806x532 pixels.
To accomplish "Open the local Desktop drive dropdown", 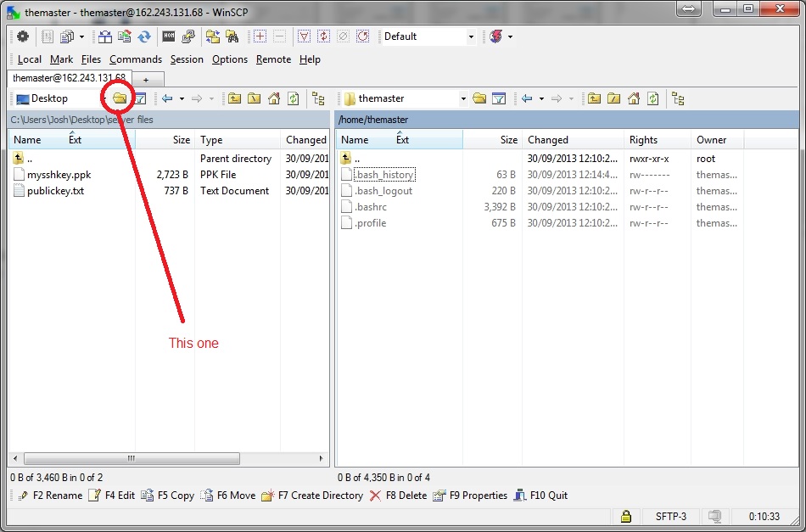I will click(104, 98).
